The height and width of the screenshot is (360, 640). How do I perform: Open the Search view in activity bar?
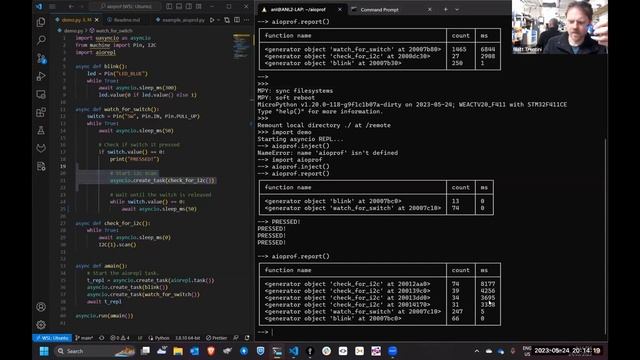(41, 40)
